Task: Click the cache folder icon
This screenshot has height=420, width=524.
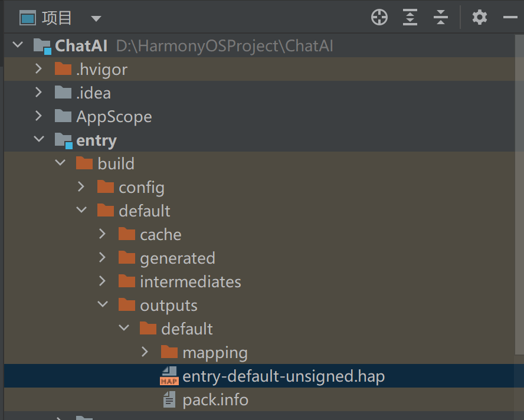Action: 127,234
